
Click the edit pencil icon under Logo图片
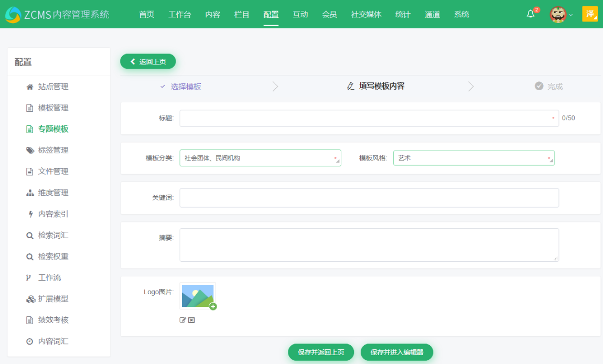pos(182,319)
